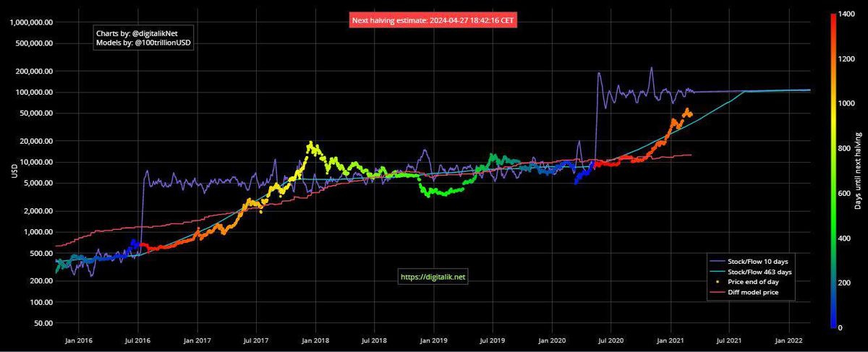Viewport: 868px width, 352px height.
Task: Click the Models by @100trillionUSD credit
Action: (144, 43)
